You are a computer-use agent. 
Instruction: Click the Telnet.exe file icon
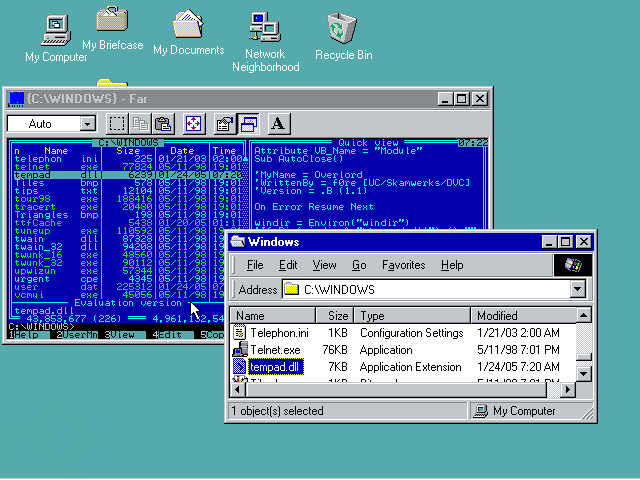pos(240,350)
